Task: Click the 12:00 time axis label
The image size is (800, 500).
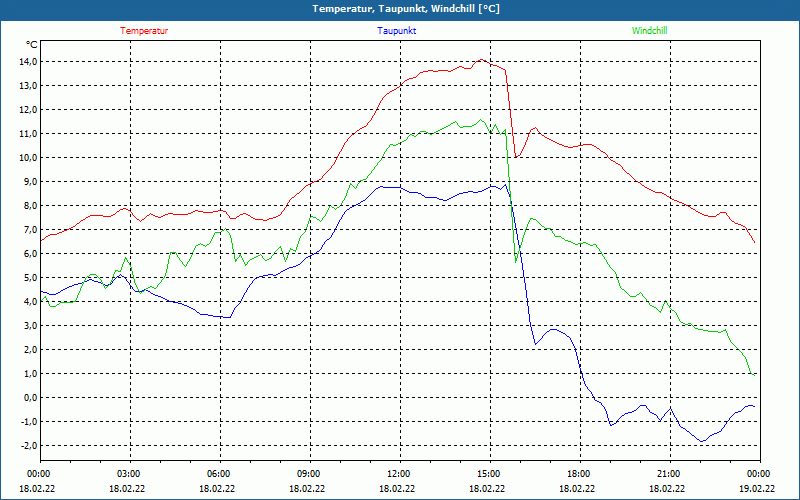Action: (x=400, y=474)
